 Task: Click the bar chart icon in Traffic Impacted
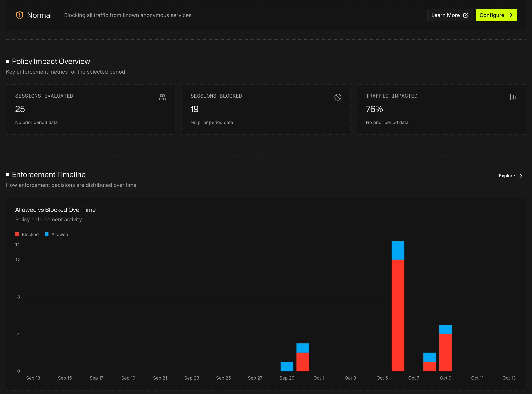tap(513, 97)
